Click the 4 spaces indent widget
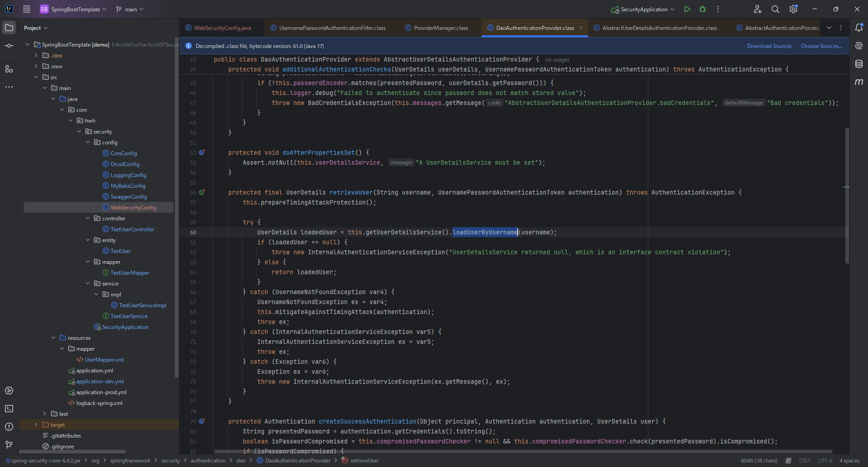 coord(849,461)
